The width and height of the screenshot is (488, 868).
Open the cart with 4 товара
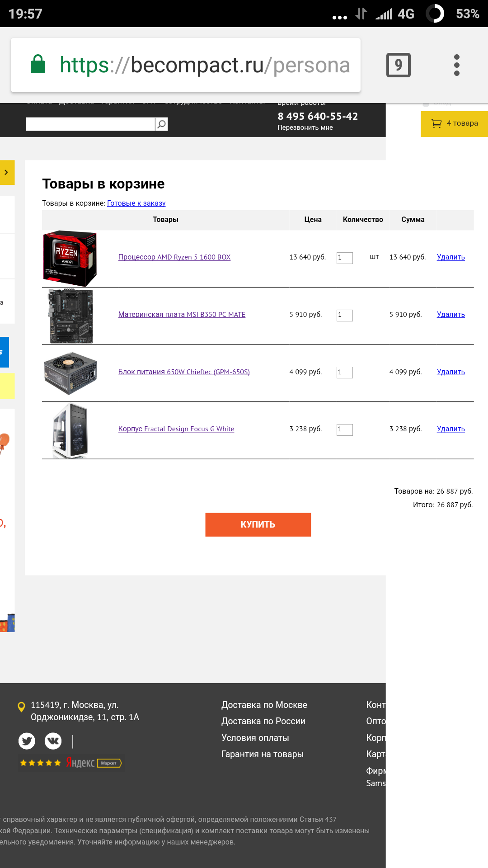point(455,123)
